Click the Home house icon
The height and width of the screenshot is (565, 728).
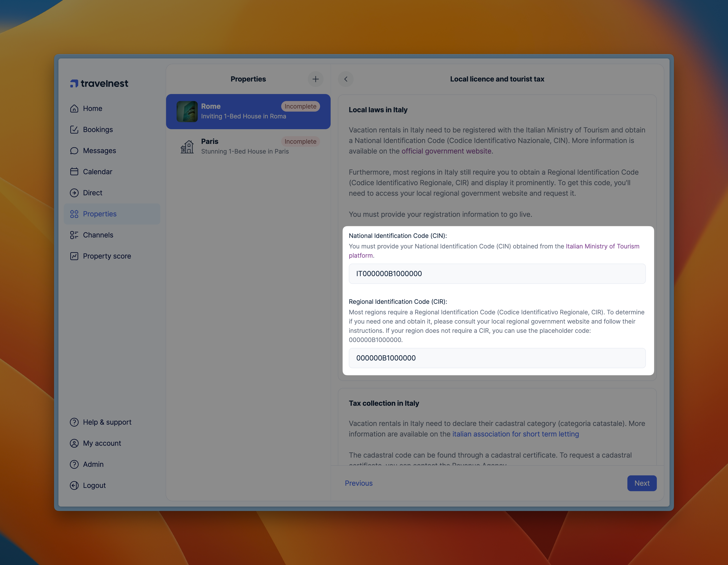74,109
